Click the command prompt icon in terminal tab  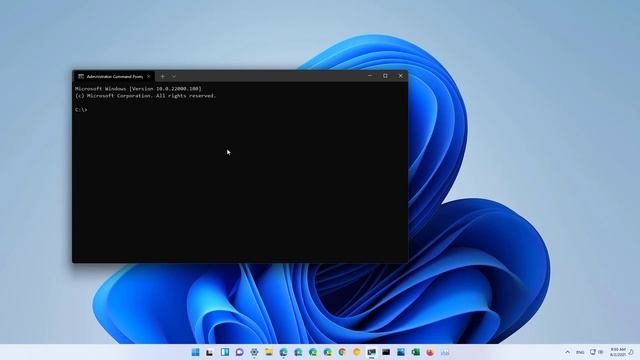[x=81, y=76]
